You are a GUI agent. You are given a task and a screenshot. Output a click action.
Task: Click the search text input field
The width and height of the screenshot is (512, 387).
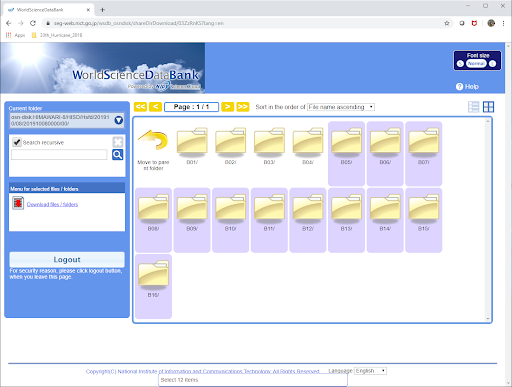click(x=59, y=155)
